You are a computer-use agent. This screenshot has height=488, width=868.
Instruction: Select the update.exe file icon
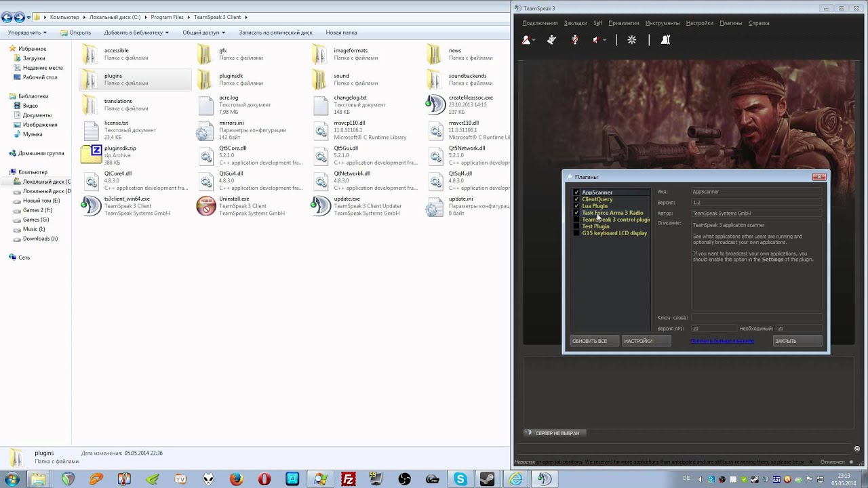pyautogui.click(x=321, y=206)
